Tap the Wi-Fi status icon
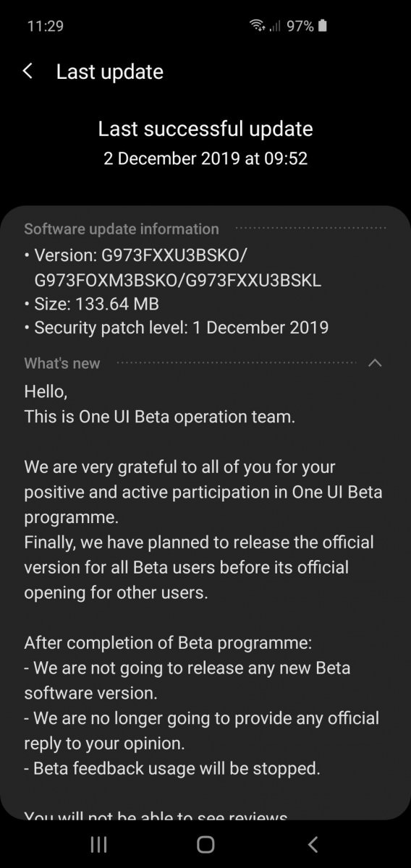Viewport: 411px width, 868px height. [258, 26]
